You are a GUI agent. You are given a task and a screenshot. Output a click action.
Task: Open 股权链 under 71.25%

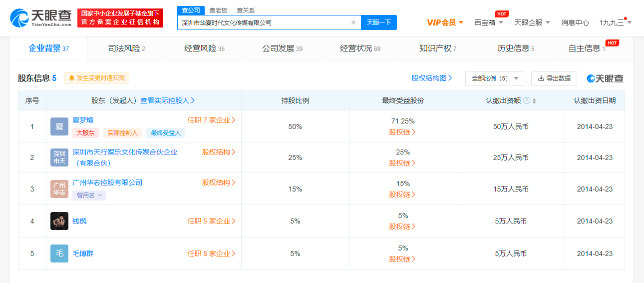402,132
